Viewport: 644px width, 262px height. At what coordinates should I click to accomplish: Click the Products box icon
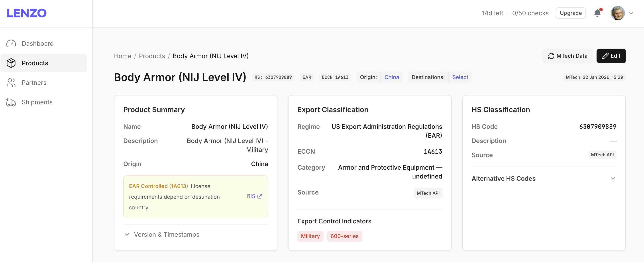pos(11,63)
